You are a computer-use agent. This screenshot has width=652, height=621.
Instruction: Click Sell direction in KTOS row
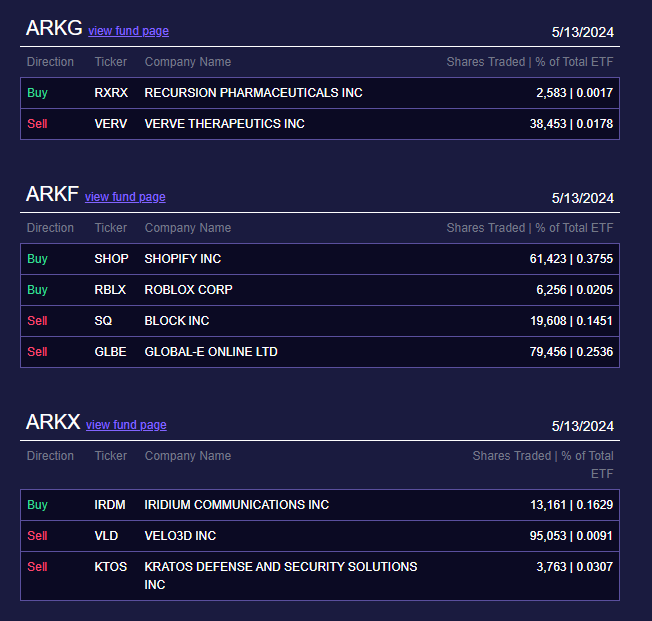pos(37,567)
